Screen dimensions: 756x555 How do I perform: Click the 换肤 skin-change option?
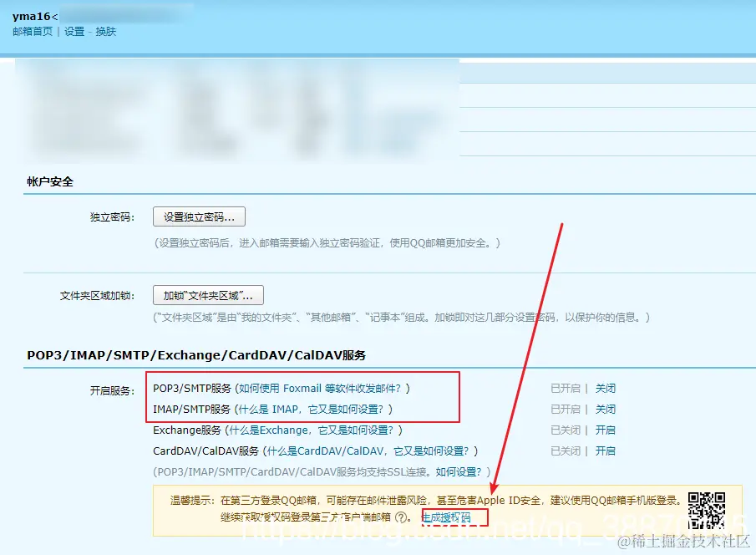coord(107,32)
